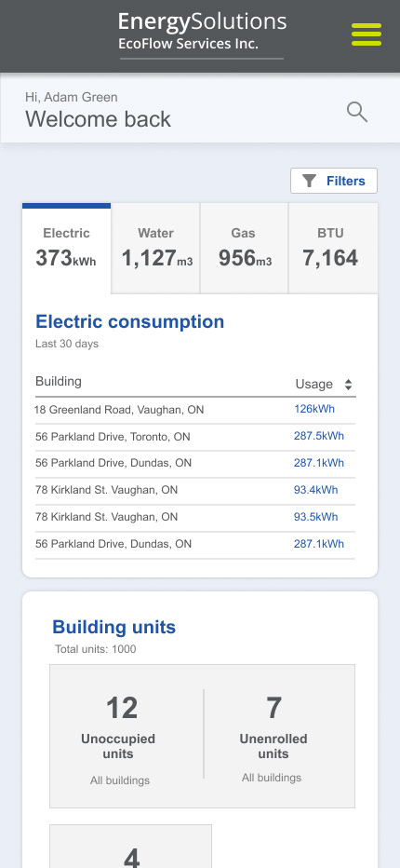Image resolution: width=400 pixels, height=868 pixels.
Task: Click the funnel icon in Filters
Action: click(309, 181)
